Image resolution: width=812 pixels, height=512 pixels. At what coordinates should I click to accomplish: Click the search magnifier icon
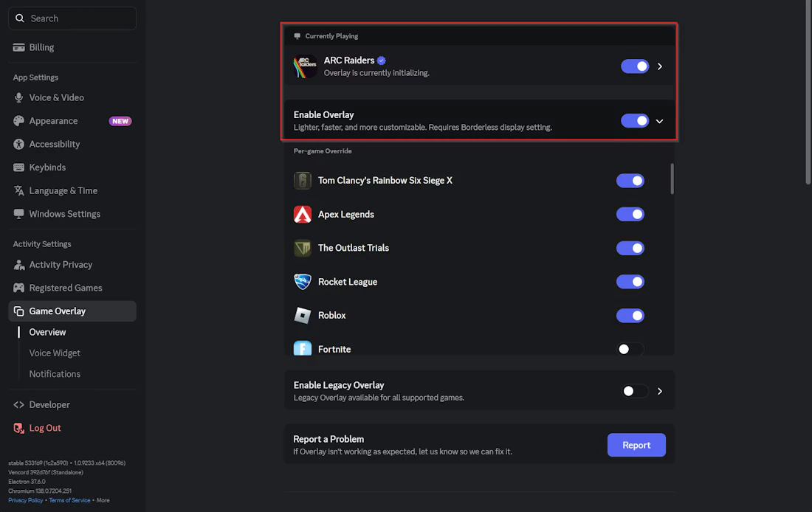[x=20, y=18]
